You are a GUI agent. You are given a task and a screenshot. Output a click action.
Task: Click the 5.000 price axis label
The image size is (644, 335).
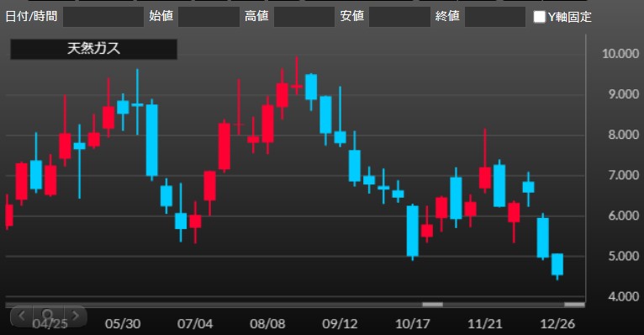[623, 256]
